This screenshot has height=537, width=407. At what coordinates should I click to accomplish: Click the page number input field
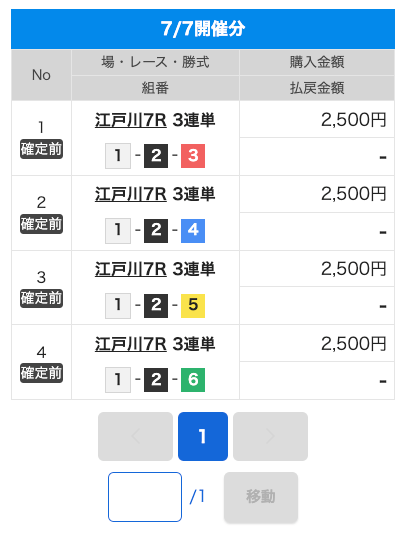coord(145,497)
